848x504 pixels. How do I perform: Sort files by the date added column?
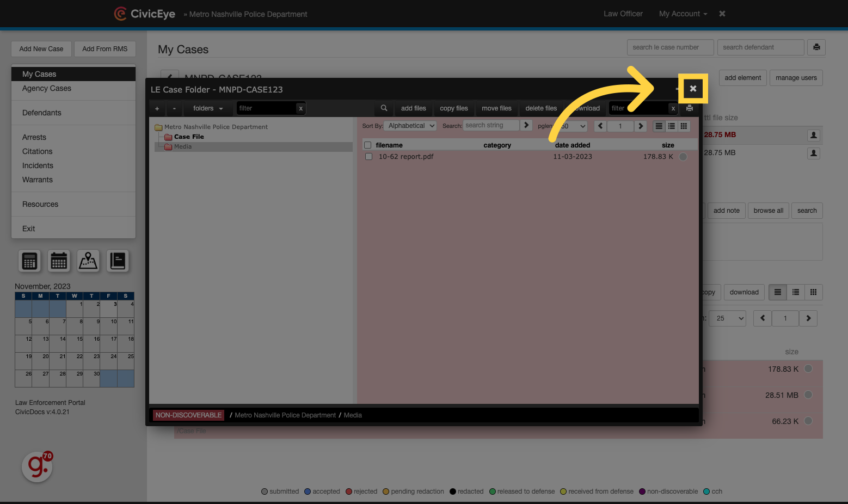point(573,145)
